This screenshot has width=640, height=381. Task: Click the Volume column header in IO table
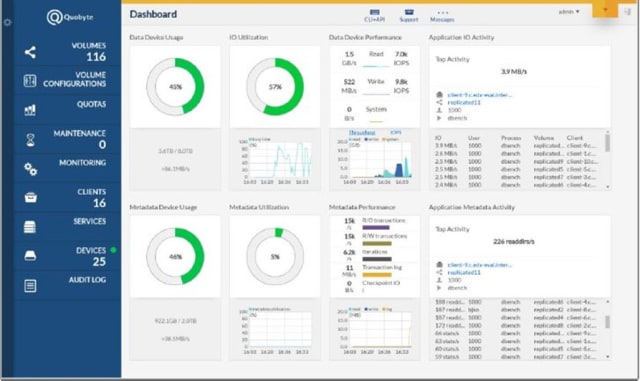tap(544, 138)
